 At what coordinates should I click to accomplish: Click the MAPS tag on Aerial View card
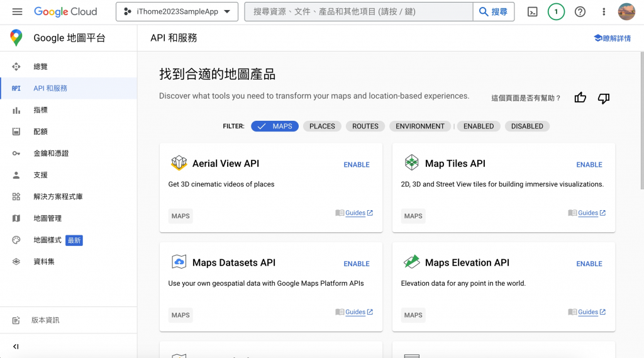[180, 216]
